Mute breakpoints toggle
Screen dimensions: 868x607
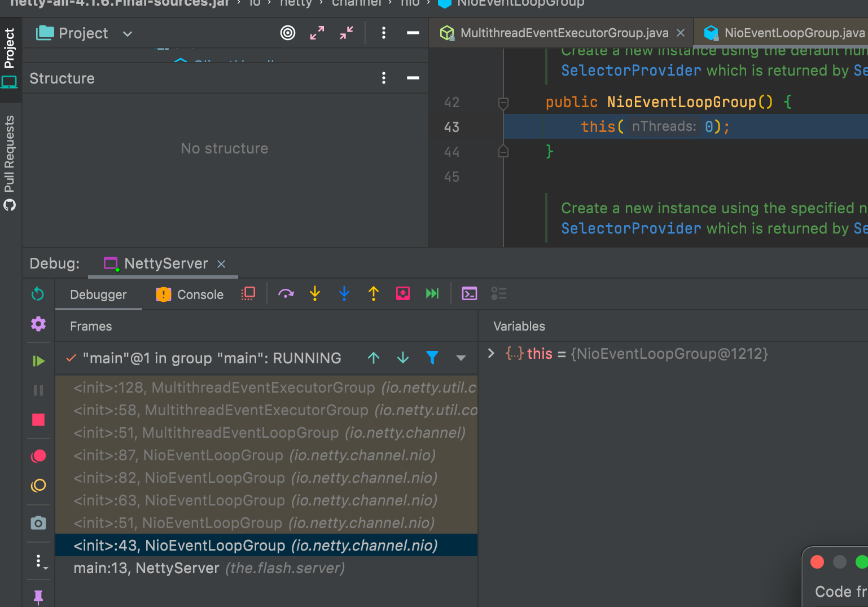pos(38,485)
